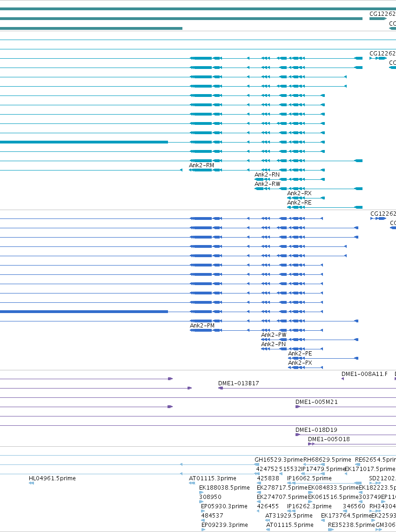
Task: Select the Ank2-RN transcript label
Action: 267,174
